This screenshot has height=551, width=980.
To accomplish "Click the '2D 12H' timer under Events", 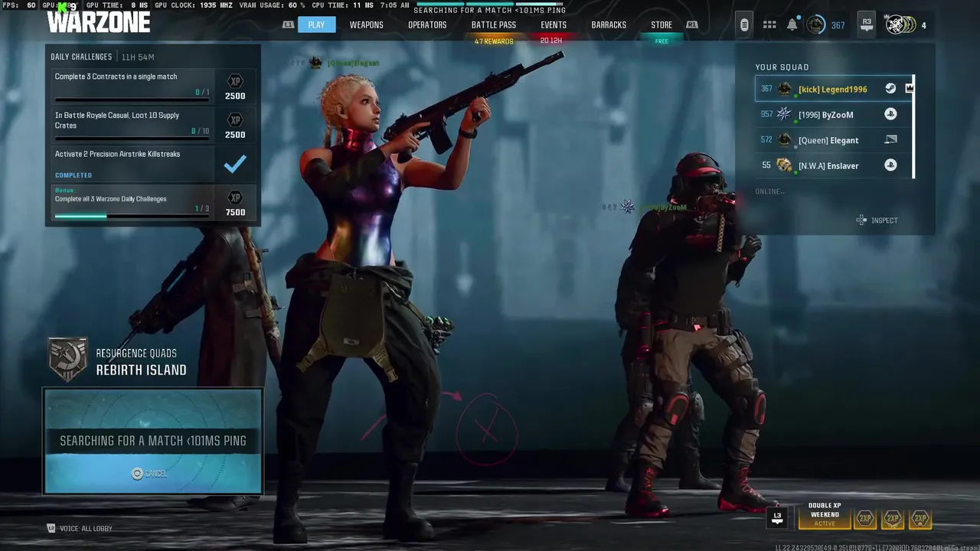I will (x=551, y=41).
